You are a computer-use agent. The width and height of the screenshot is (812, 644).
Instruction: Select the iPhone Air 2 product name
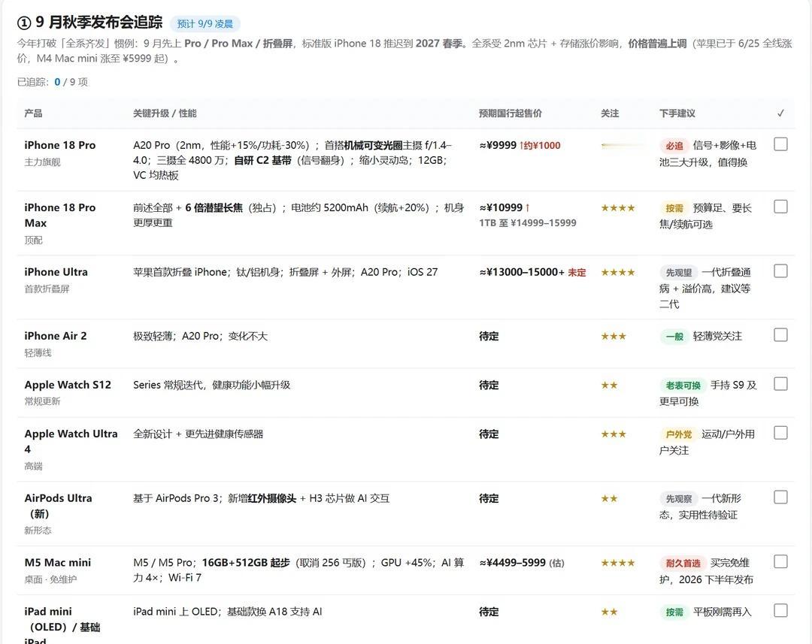click(x=56, y=336)
